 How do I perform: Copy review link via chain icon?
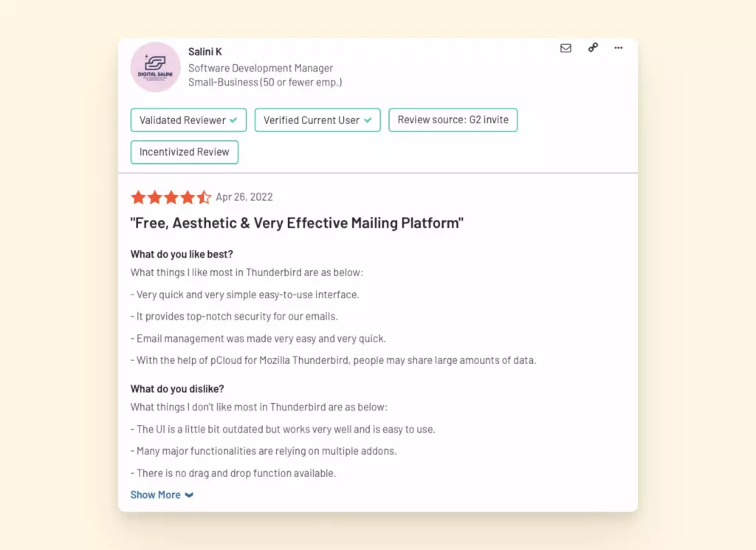(x=592, y=48)
